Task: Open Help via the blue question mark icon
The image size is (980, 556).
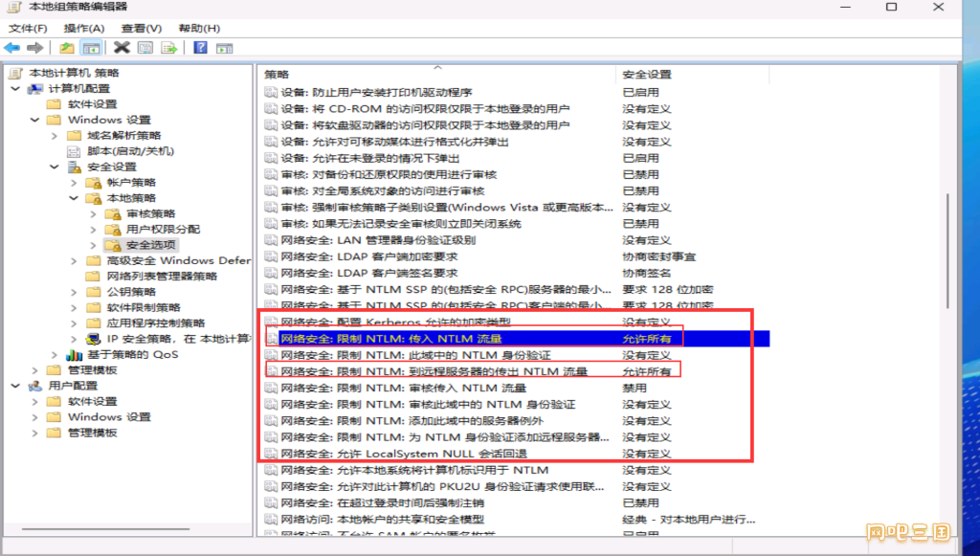Action: [201, 48]
